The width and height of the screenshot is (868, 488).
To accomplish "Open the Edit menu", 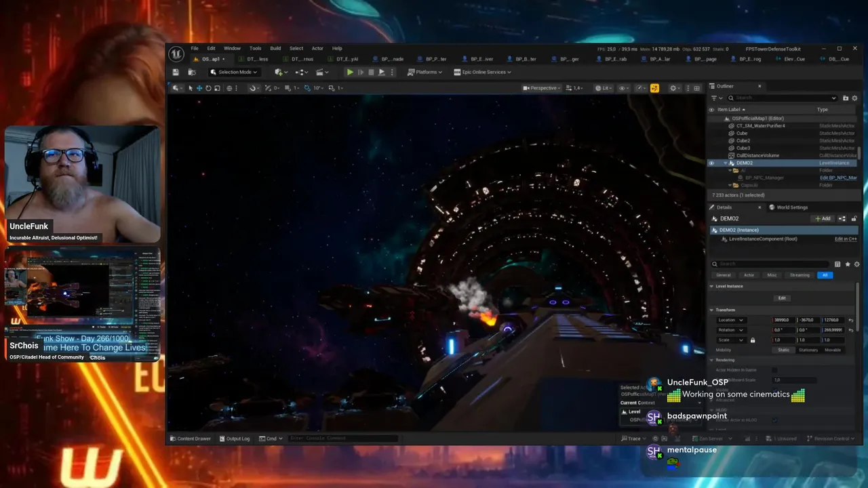I will coord(211,48).
